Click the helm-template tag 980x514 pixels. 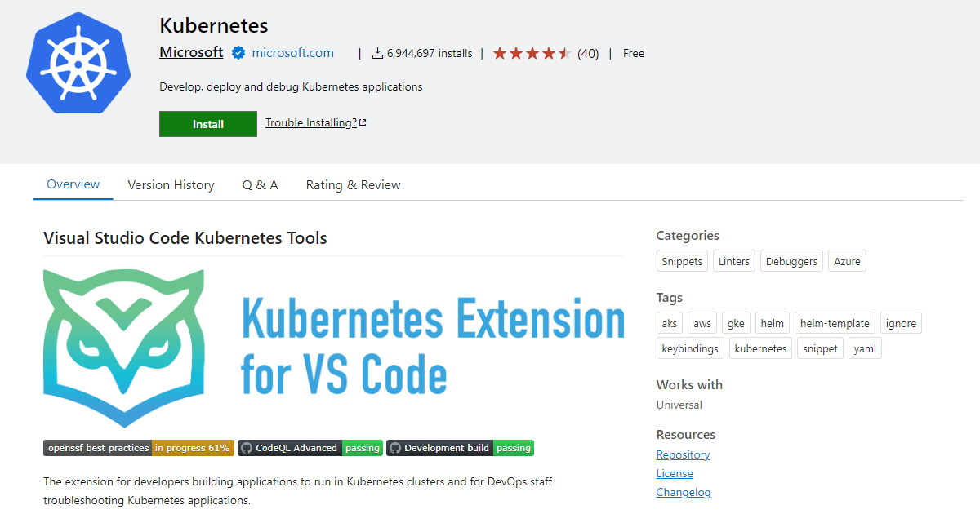[x=835, y=323]
